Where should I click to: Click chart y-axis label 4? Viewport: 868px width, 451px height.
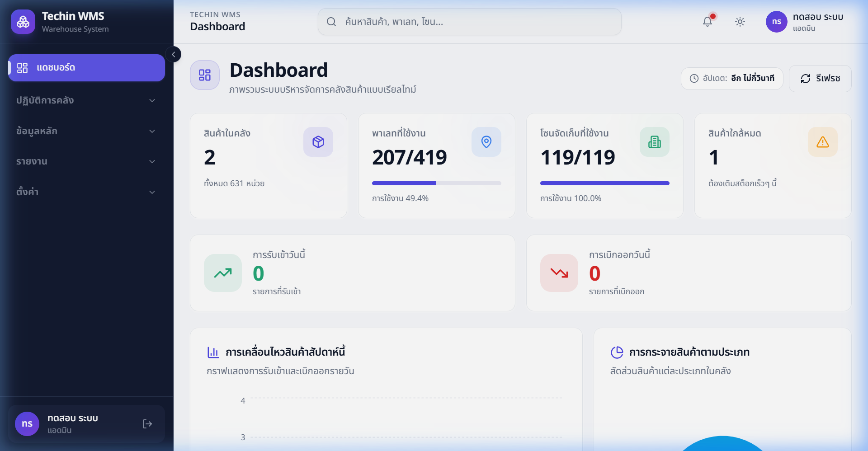[243, 401]
